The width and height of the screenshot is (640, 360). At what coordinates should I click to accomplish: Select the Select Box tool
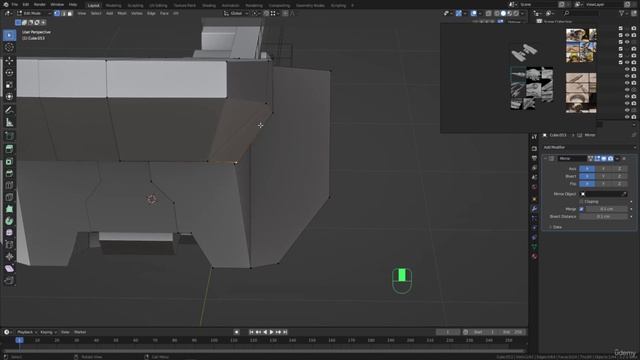(x=9, y=35)
